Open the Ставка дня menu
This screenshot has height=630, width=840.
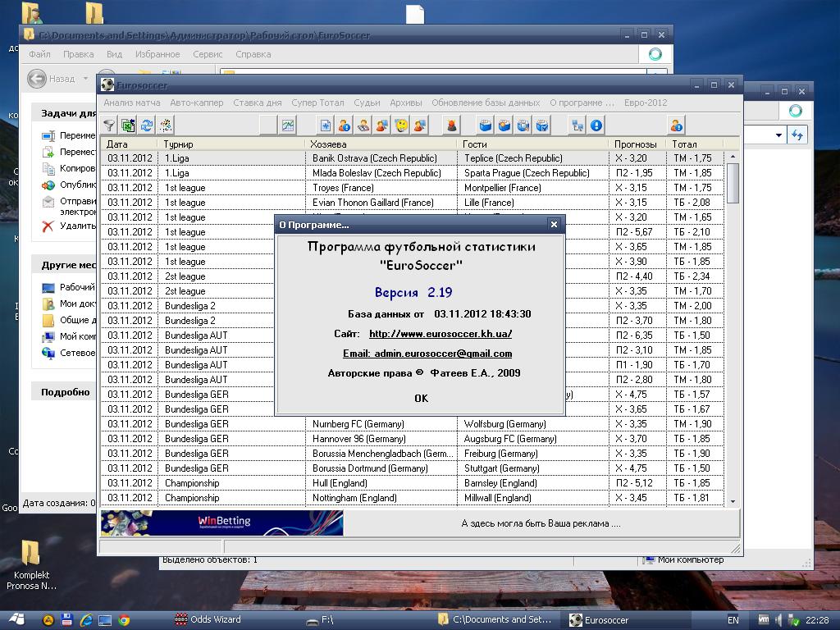coord(257,103)
